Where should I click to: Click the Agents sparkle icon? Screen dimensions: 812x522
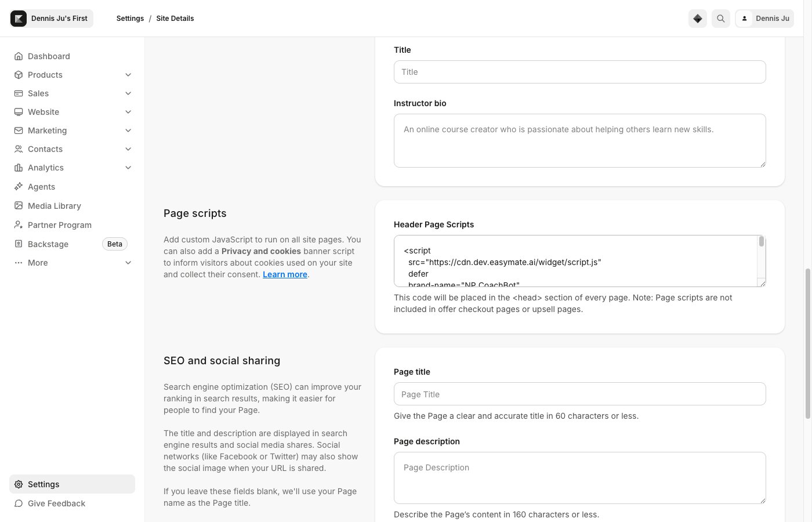point(19,187)
